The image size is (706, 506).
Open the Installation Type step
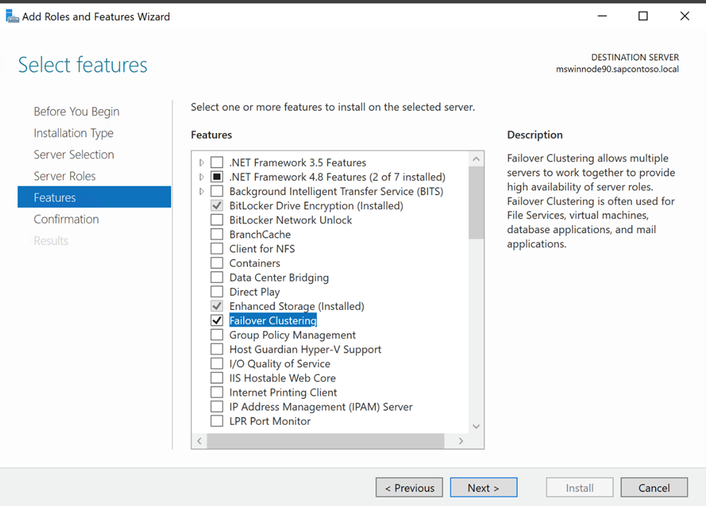[x=73, y=133]
